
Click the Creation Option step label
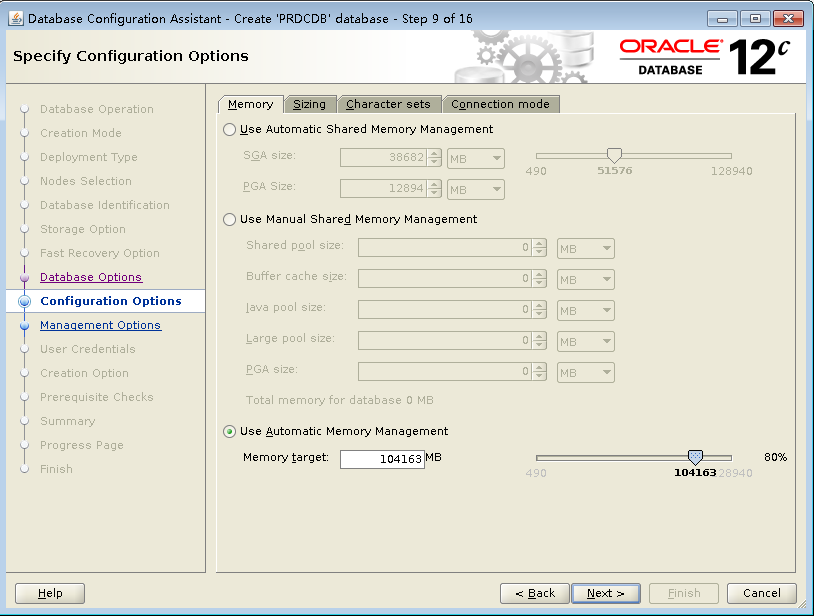pyautogui.click(x=84, y=373)
